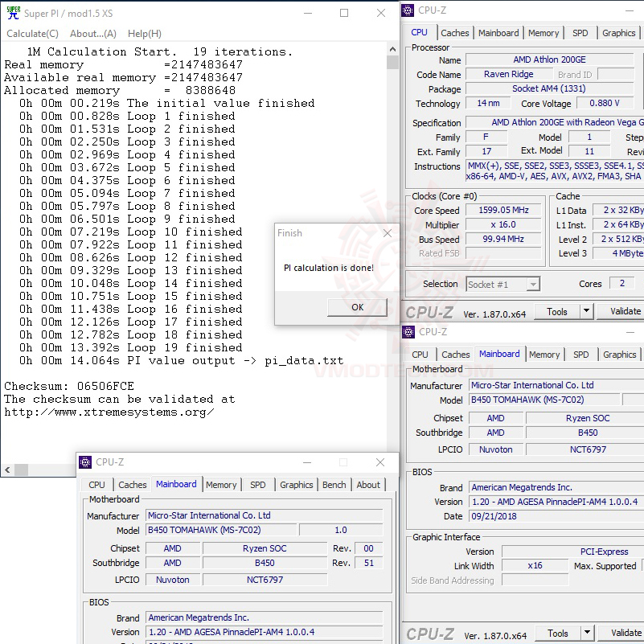
Task: Click the Southbridge Rev. 51 field
Action: coord(368,563)
